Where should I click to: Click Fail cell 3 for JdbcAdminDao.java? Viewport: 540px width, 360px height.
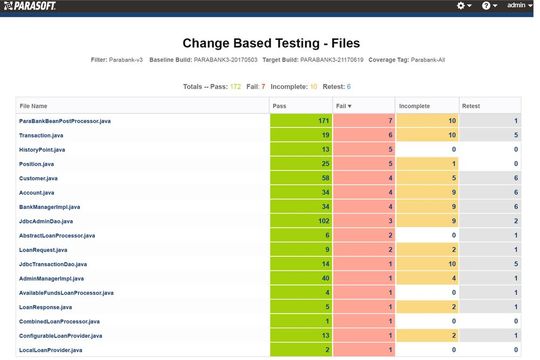click(364, 221)
